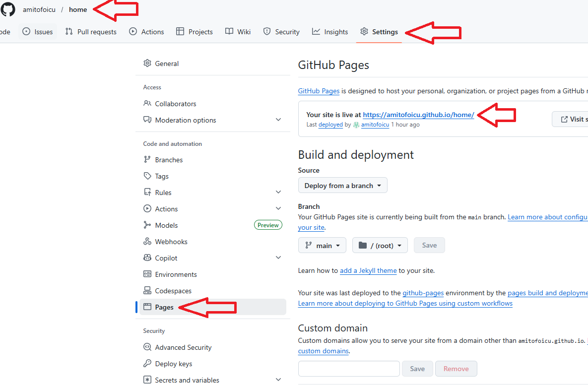Viewport: 588px width, 388px height.
Task: Open the Environments settings label
Action: tap(176, 274)
